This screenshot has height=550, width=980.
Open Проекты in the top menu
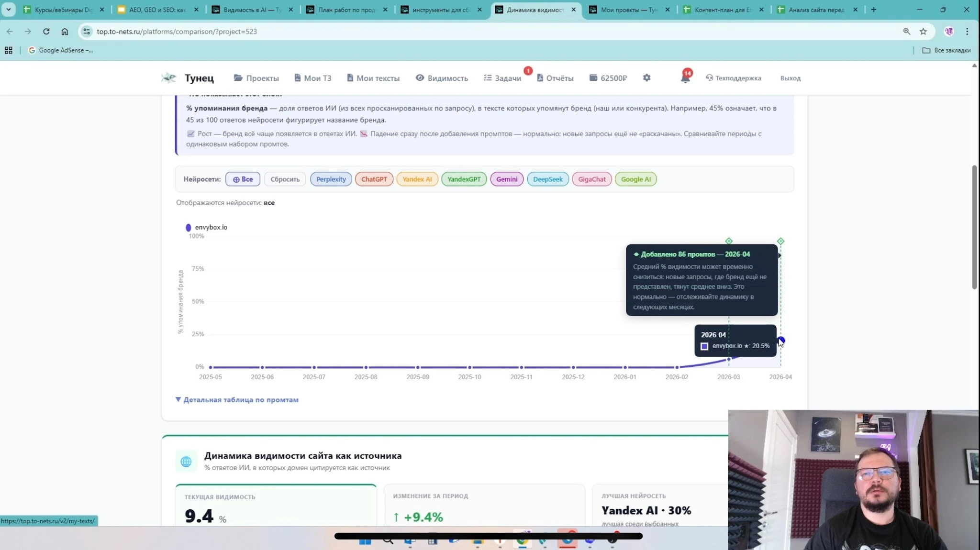point(256,78)
